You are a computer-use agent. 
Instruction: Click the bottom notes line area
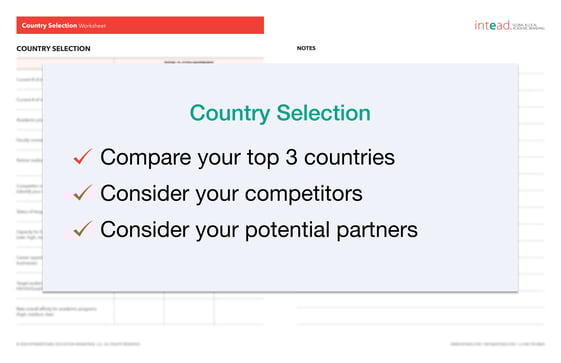tap(420, 315)
